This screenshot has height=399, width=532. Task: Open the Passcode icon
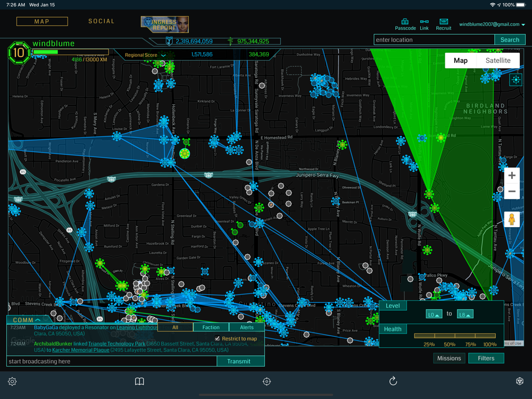[x=405, y=22]
